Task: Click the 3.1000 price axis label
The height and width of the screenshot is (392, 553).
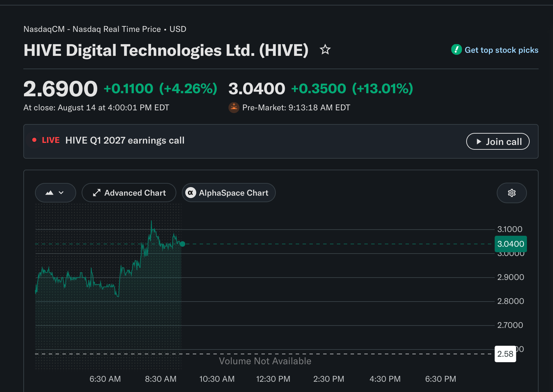Action: click(x=510, y=229)
